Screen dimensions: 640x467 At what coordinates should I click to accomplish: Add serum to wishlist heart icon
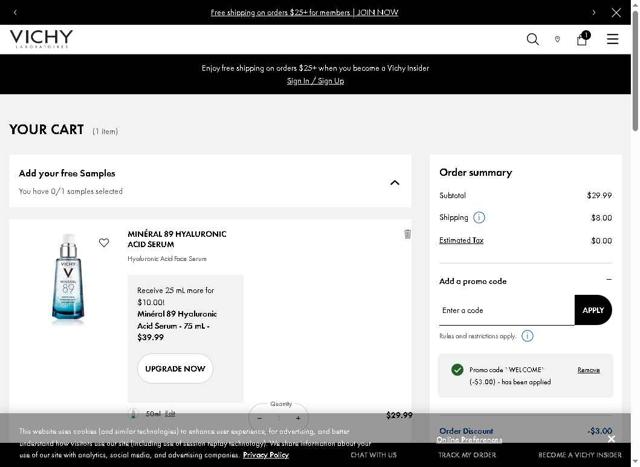[x=104, y=242]
